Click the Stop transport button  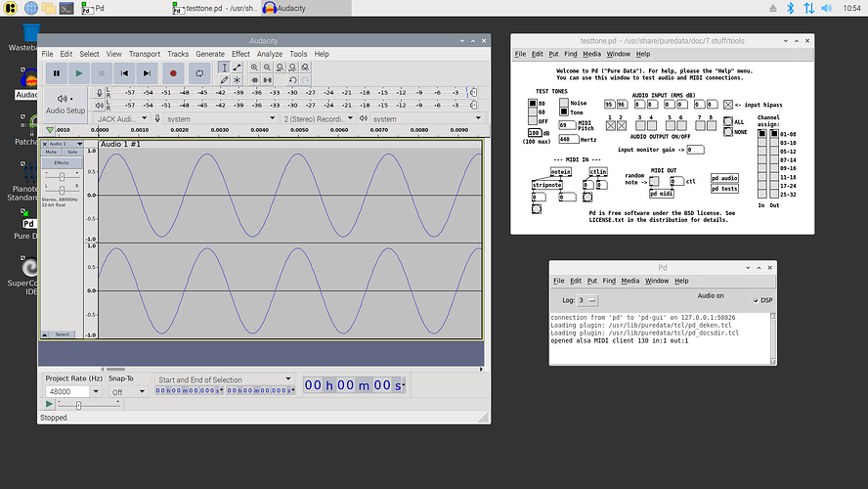[102, 73]
